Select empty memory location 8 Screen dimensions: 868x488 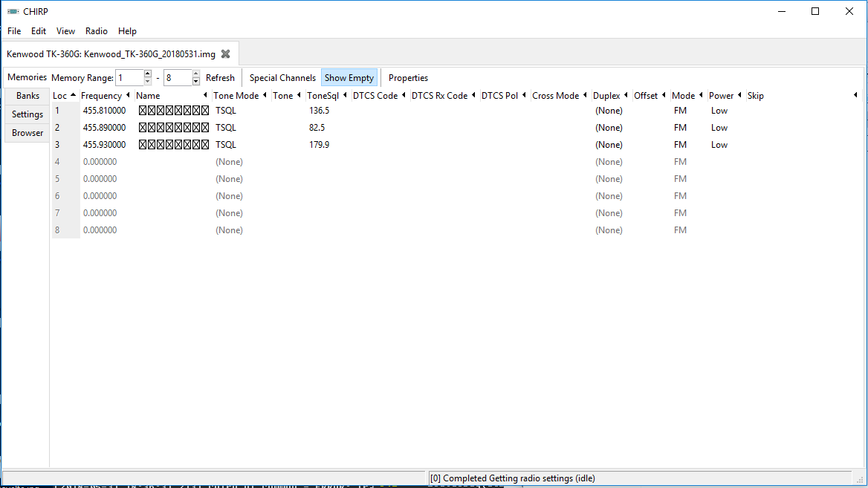[57, 230]
